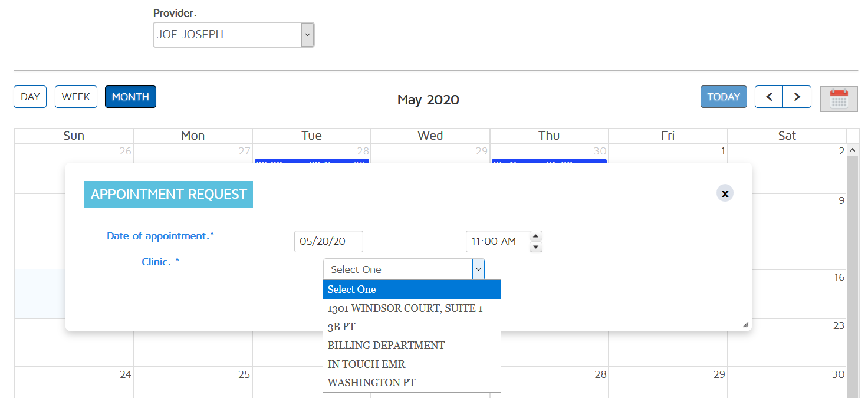This screenshot has width=868, height=398.
Task: Open the Provider dropdown
Action: tap(234, 35)
